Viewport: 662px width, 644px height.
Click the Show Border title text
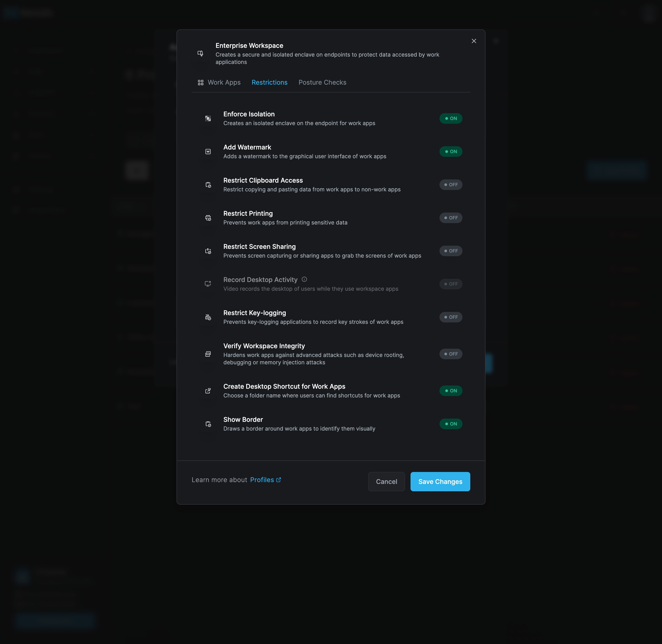coord(243,420)
